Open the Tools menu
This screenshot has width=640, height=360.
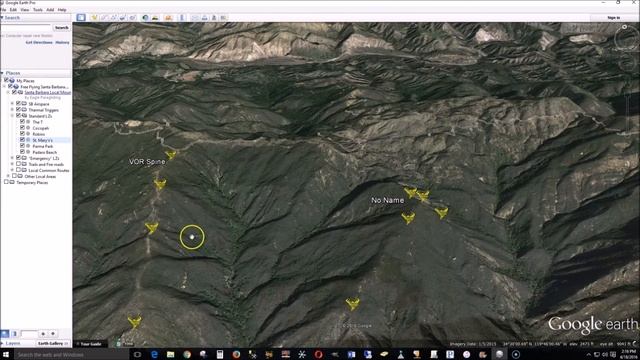click(38, 9)
